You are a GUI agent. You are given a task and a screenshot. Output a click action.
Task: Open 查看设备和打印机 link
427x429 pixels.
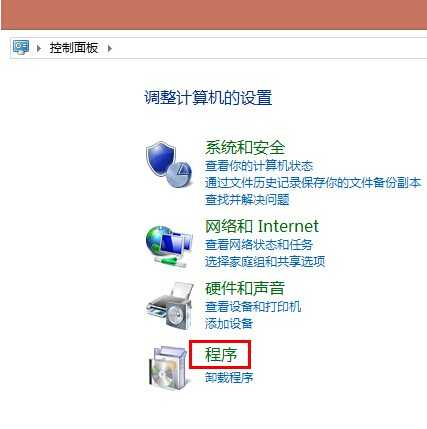(253, 307)
